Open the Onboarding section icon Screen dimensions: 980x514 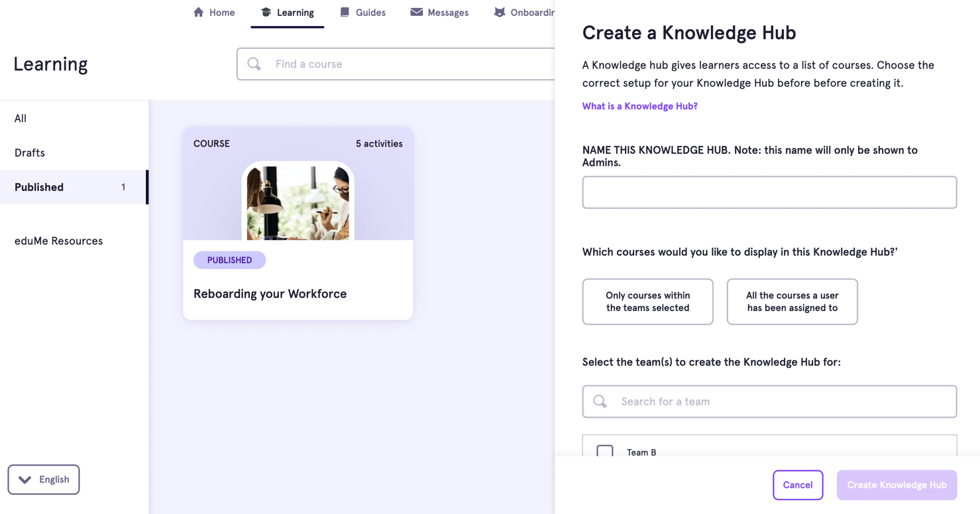500,11
